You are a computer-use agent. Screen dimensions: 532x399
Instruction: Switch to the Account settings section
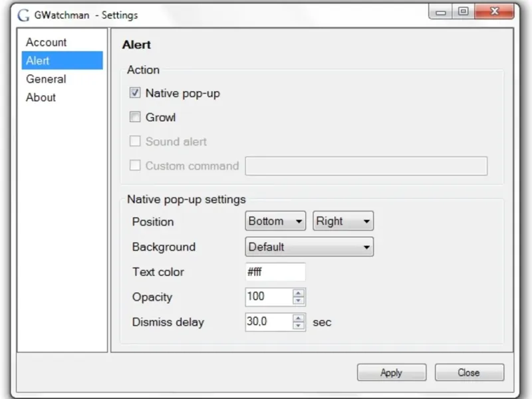(47, 43)
